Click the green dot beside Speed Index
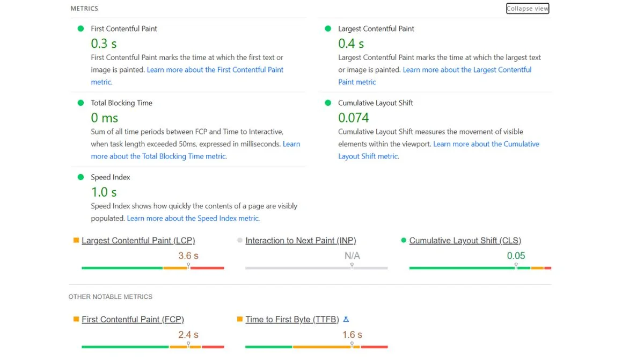The height and width of the screenshot is (360, 644). tap(80, 177)
